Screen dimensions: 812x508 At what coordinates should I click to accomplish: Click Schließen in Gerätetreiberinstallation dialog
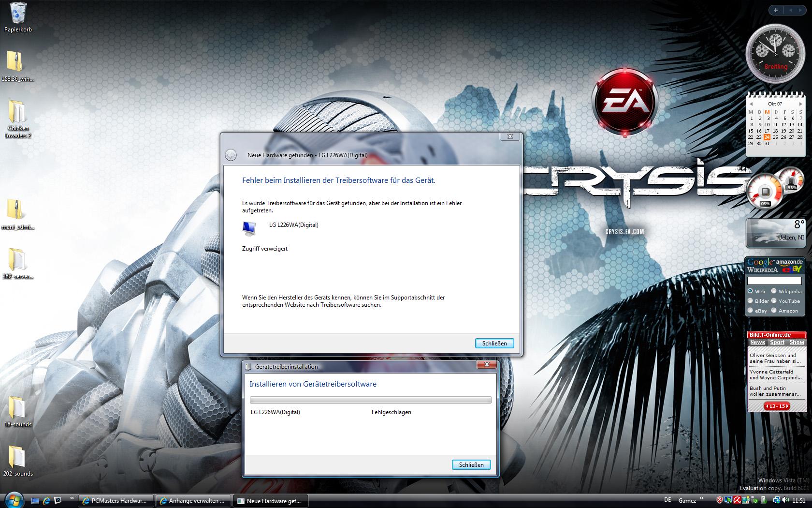pyautogui.click(x=471, y=464)
